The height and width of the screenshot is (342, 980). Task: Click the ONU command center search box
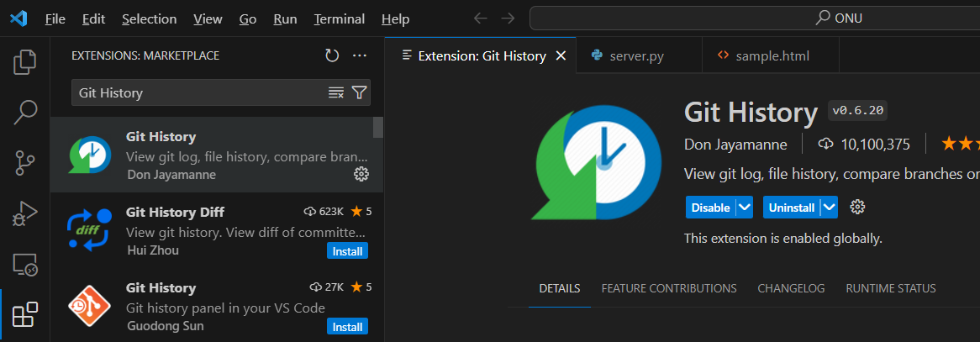click(755, 18)
